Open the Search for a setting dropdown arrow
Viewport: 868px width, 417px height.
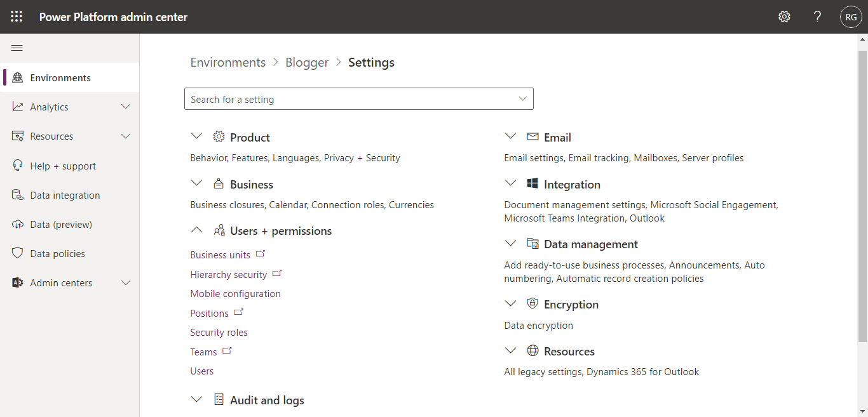tap(523, 98)
